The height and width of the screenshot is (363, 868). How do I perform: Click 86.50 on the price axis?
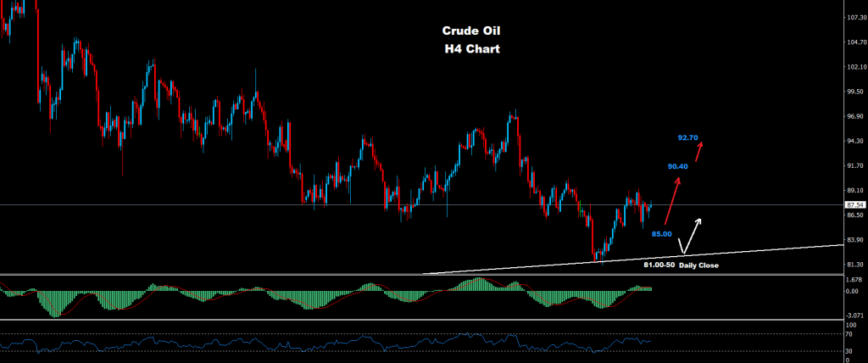click(856, 215)
